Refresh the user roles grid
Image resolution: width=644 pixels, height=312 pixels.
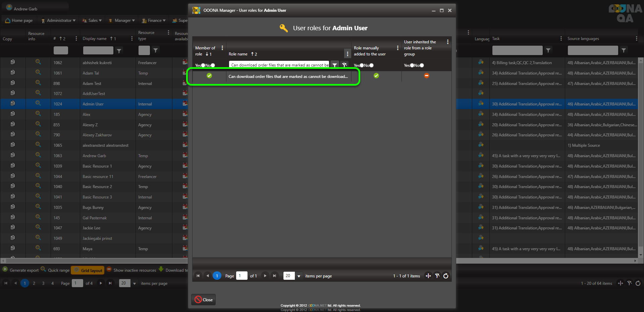tap(446, 276)
